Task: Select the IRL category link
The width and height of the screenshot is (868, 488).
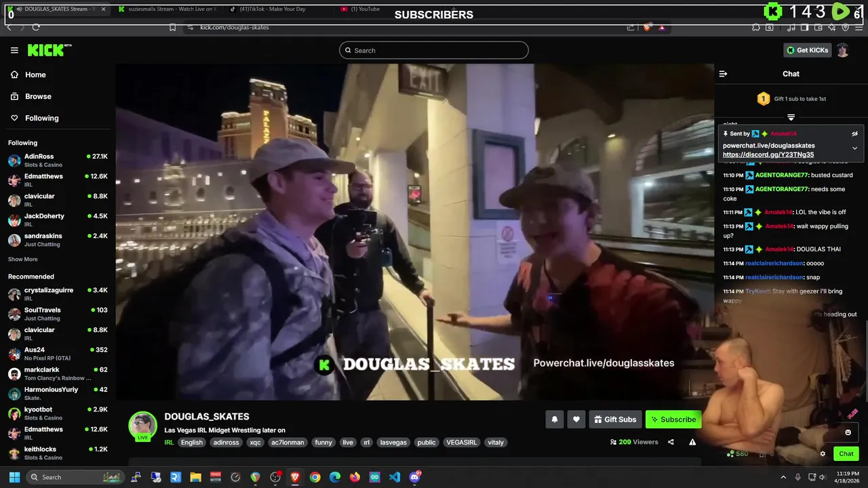Action: click(x=169, y=443)
